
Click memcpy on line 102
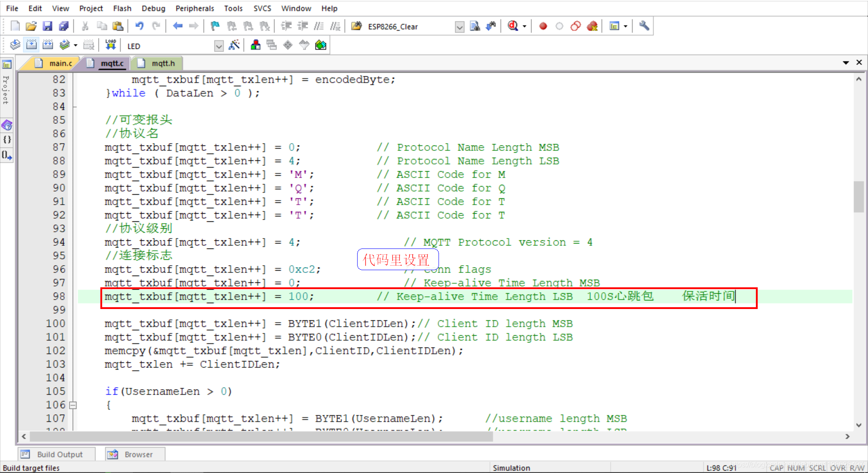125,351
